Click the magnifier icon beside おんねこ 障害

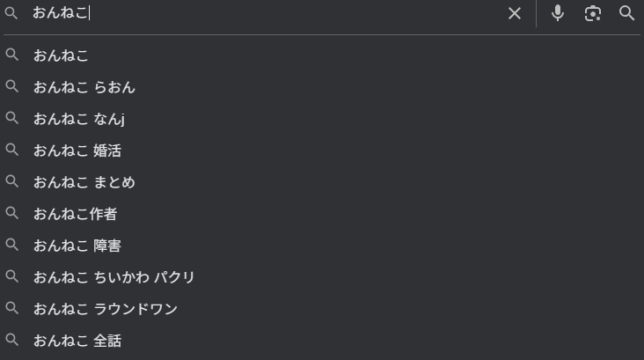click(x=12, y=246)
